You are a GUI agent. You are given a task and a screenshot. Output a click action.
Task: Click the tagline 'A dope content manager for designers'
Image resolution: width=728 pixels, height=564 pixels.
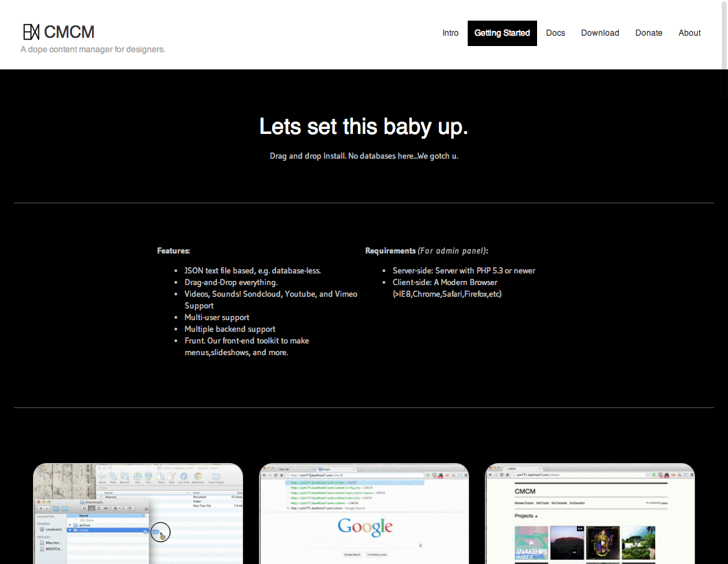(93, 49)
